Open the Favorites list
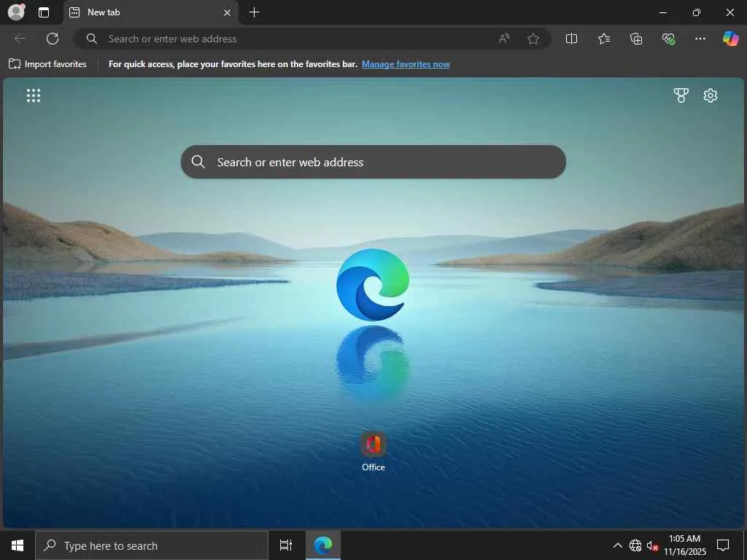The height and width of the screenshot is (560, 747). [603, 39]
